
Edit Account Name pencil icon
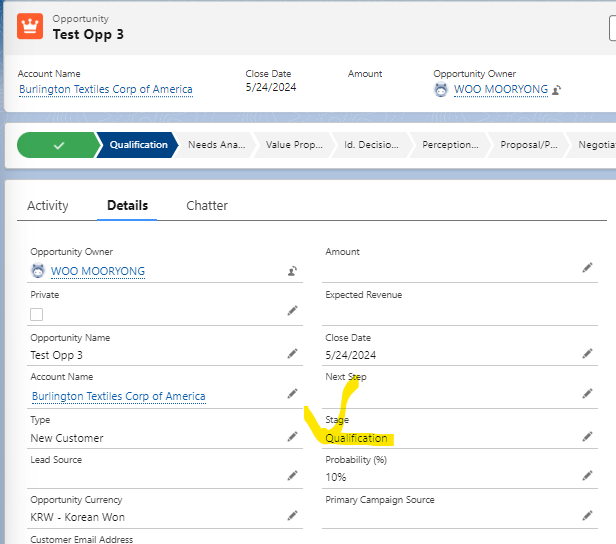(x=292, y=393)
